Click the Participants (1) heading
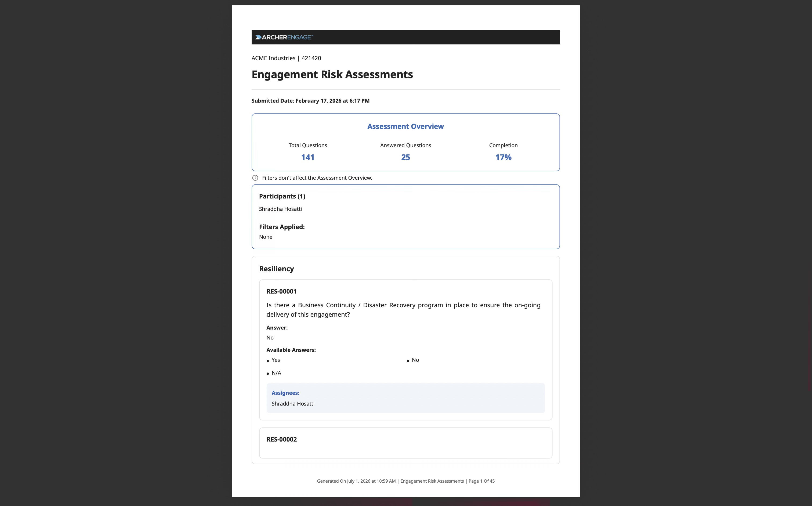Screen dimensions: 812x506 coord(282,196)
